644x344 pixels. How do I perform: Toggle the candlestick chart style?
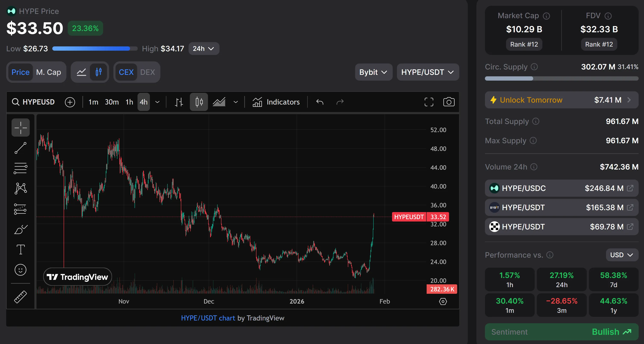tap(199, 102)
